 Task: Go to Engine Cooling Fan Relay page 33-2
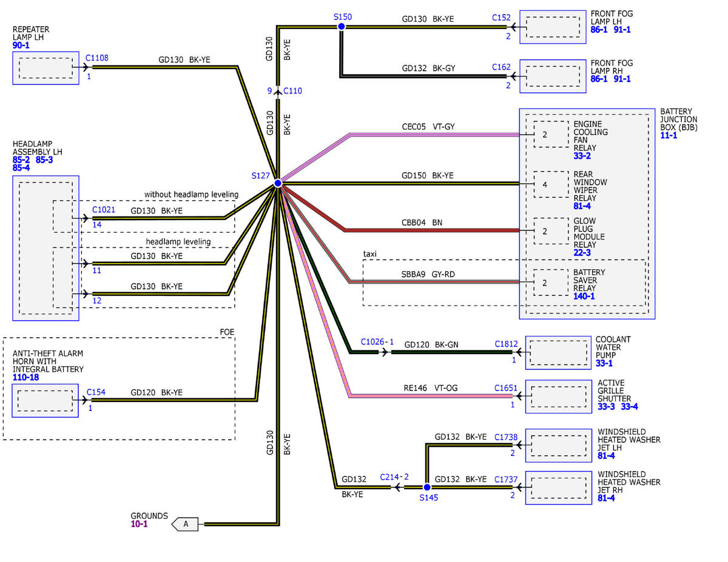tap(582, 156)
